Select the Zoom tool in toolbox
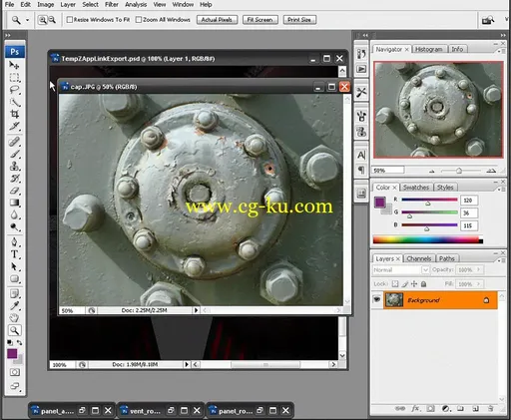Screen dimensions: 511x420 (x=14, y=330)
